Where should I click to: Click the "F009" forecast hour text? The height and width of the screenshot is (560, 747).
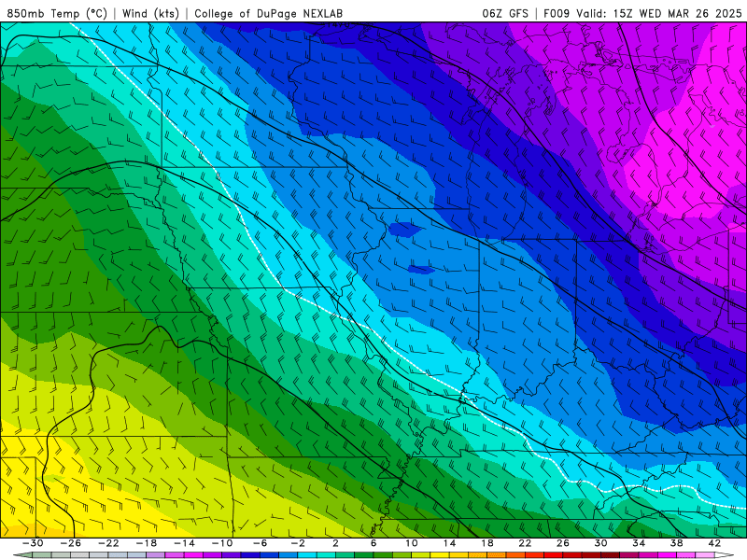[557, 13]
